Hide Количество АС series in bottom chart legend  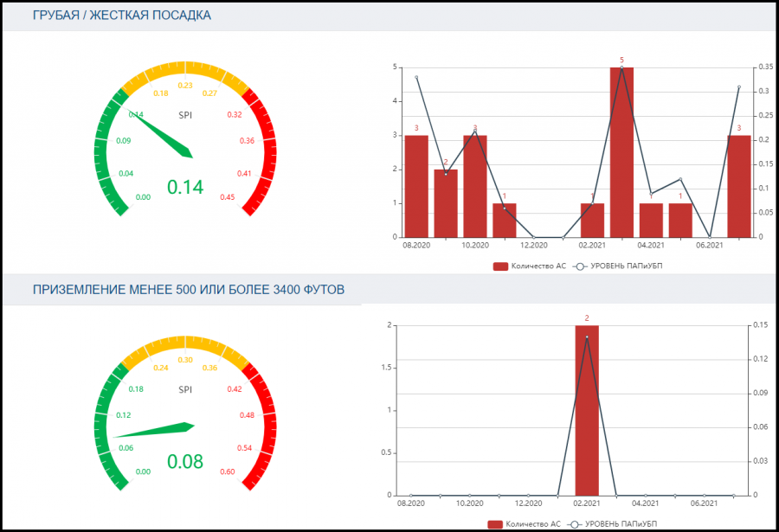[x=524, y=524]
